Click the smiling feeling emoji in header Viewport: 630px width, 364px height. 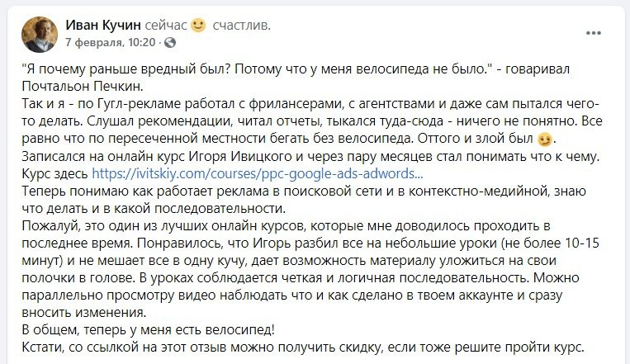[x=197, y=25]
